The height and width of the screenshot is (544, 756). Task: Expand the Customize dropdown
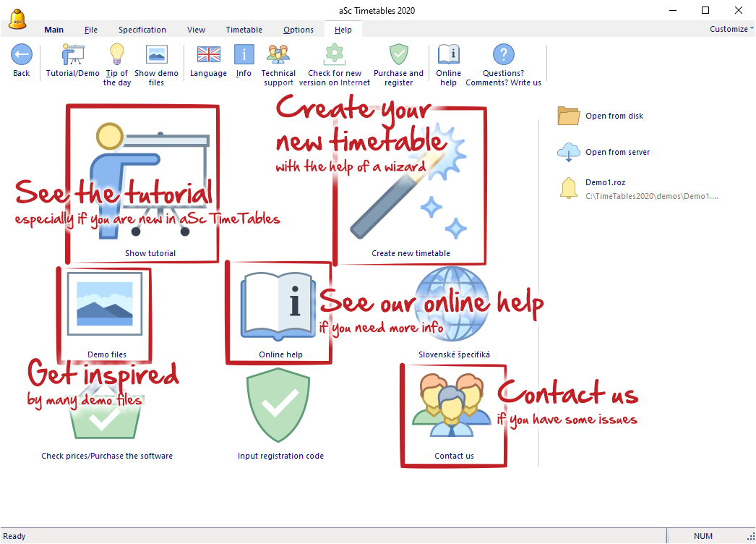click(x=731, y=29)
